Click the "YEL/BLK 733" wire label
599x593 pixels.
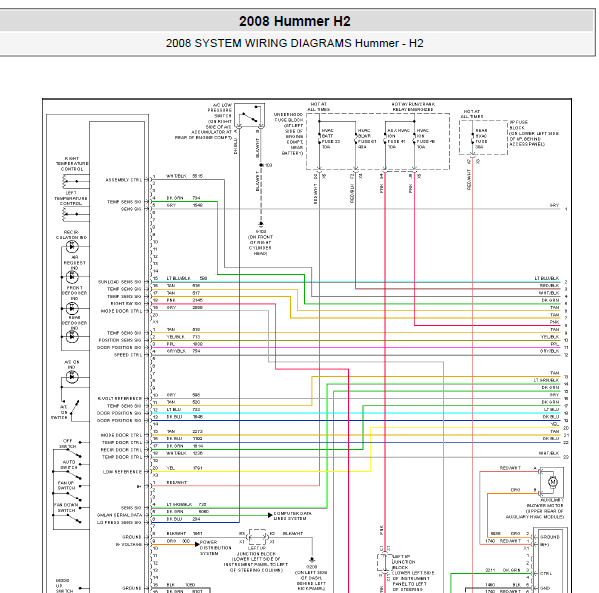pos(183,337)
